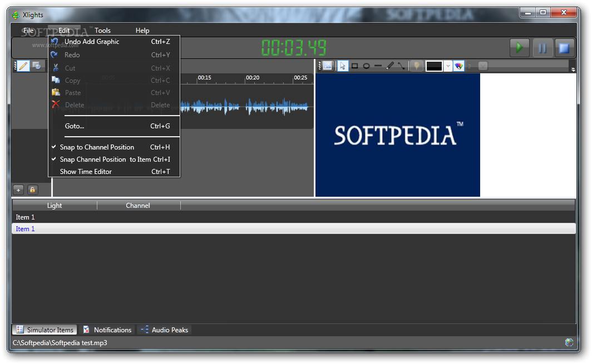Screen dimensions: 592x364
Task: Expand the graphic toolbar overflow arrow
Action: (573, 69)
